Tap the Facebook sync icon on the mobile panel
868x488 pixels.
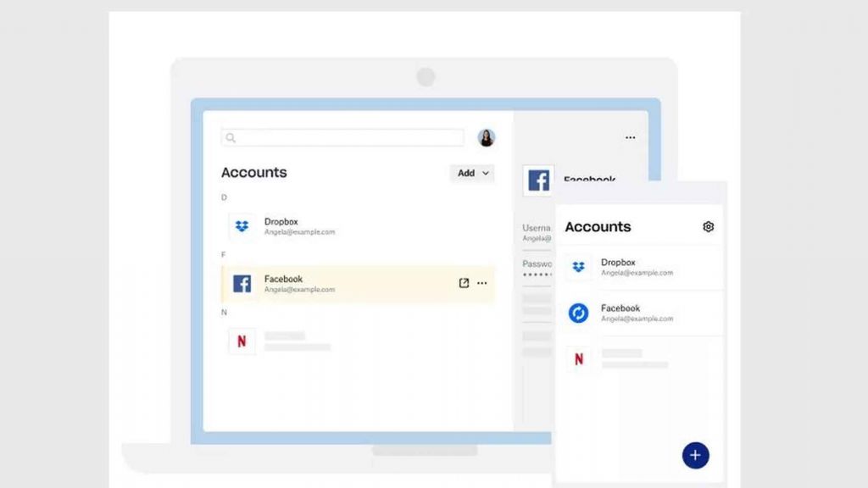coord(577,312)
